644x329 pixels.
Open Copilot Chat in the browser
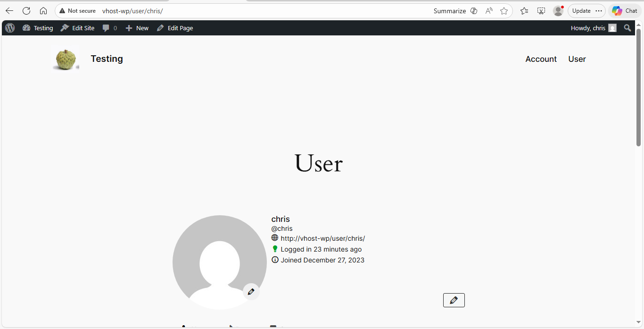[x=624, y=10]
